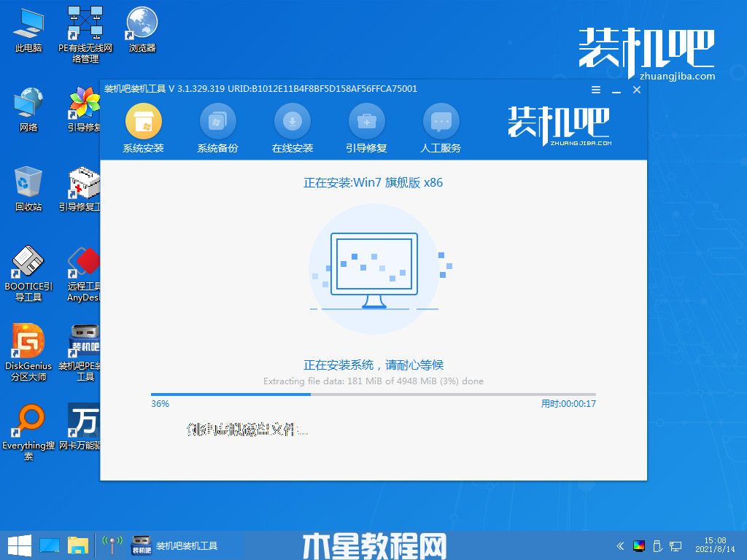
Task: Open the colorful 引导修复 desktop shortcut
Action: coord(85,109)
